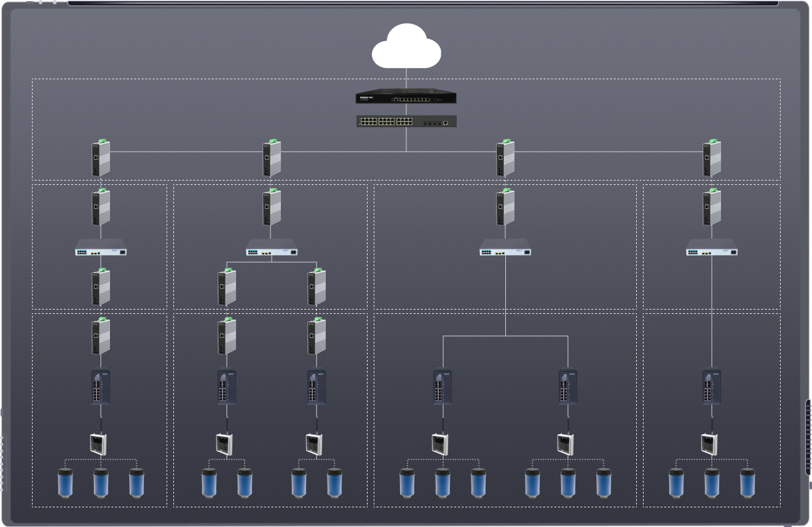Click the rightmost white gateway box
This screenshot has height=527, width=812.
pos(709,443)
